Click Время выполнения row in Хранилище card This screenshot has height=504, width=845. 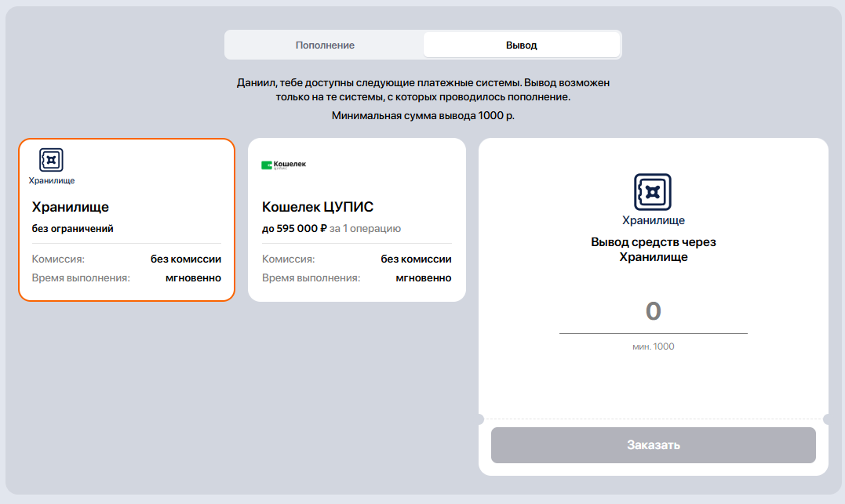click(x=126, y=277)
